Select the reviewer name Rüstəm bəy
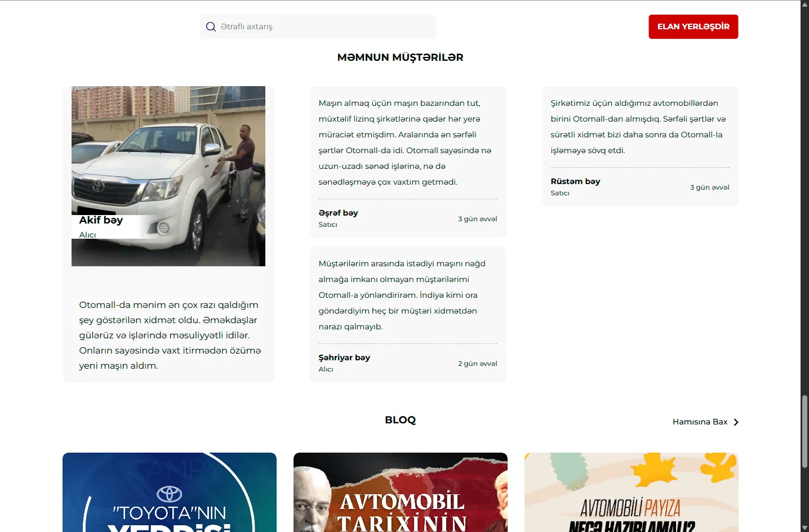Image resolution: width=809 pixels, height=532 pixels. click(575, 181)
